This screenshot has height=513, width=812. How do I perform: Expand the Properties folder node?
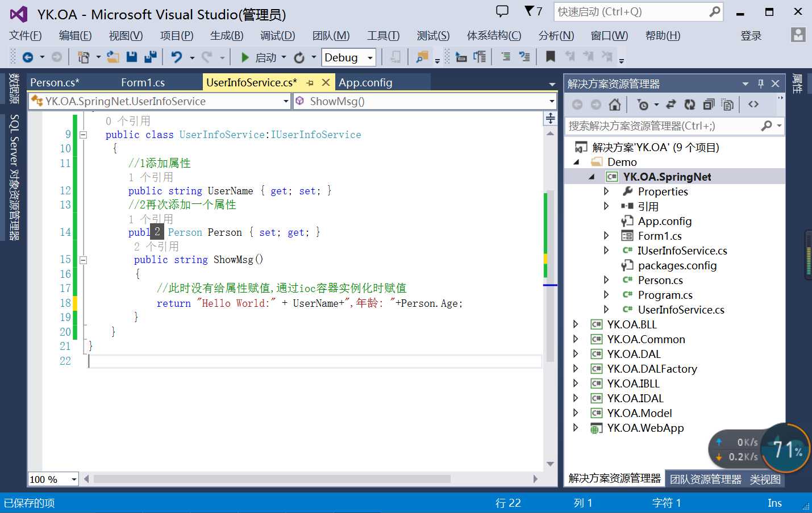606,191
